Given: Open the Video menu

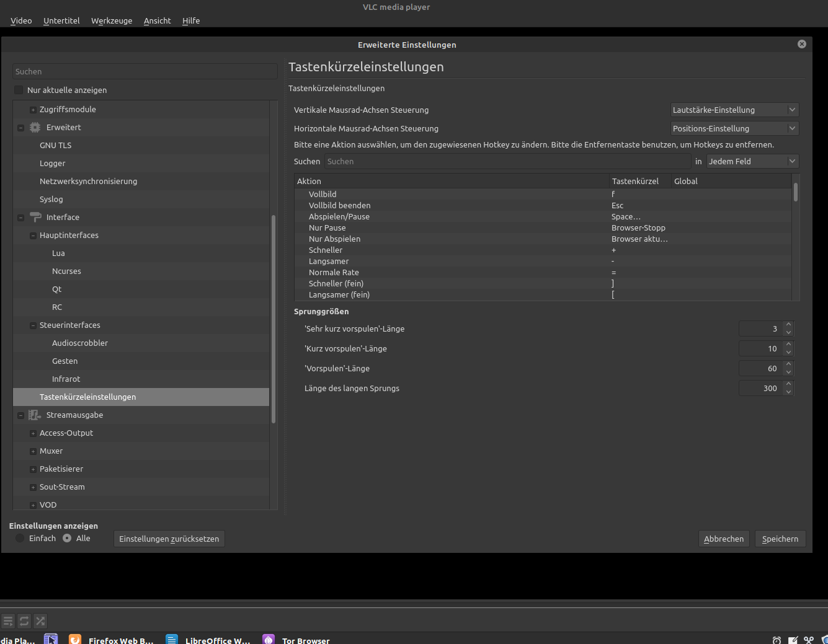Looking at the screenshot, I should tap(21, 20).
